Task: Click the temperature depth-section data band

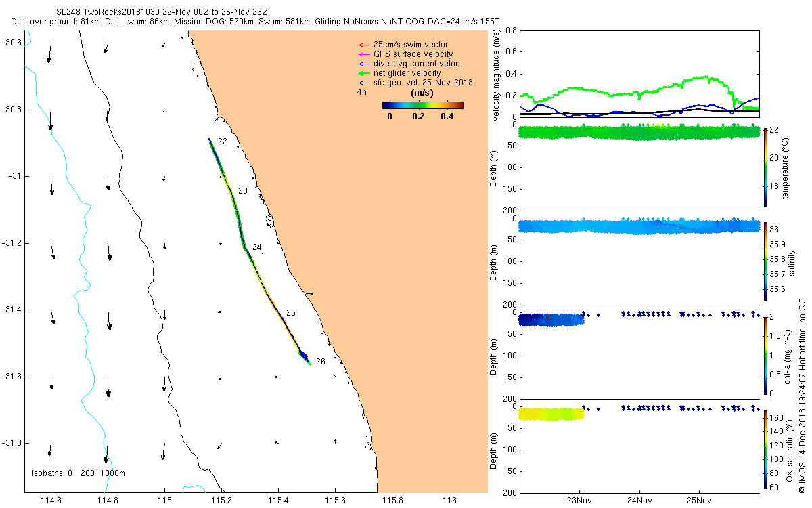Action: tap(639, 132)
